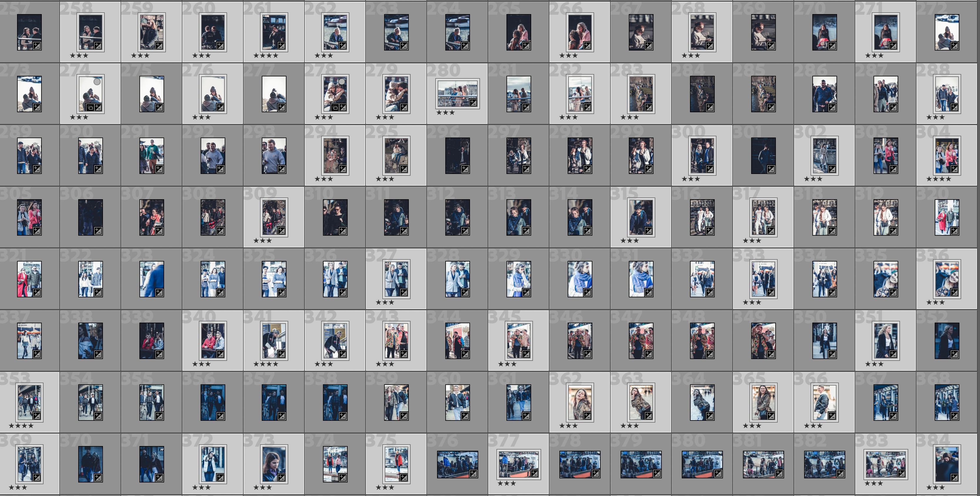Toggle quick collection marker on photo 278
The width and height of the screenshot is (980, 496).
[x=342, y=81]
